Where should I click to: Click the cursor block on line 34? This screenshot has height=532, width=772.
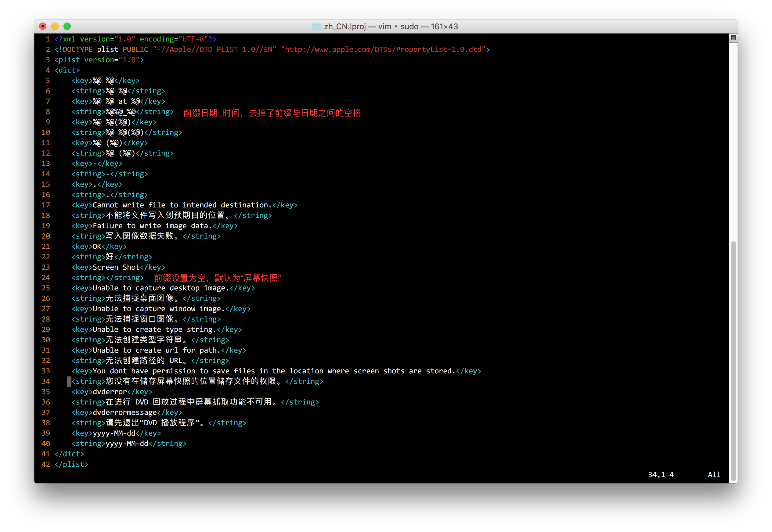[x=69, y=381]
